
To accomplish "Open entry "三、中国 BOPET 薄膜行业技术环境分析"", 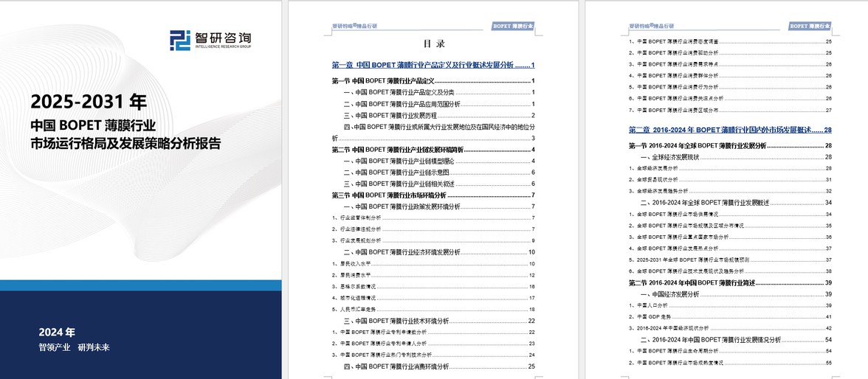I will [440, 321].
